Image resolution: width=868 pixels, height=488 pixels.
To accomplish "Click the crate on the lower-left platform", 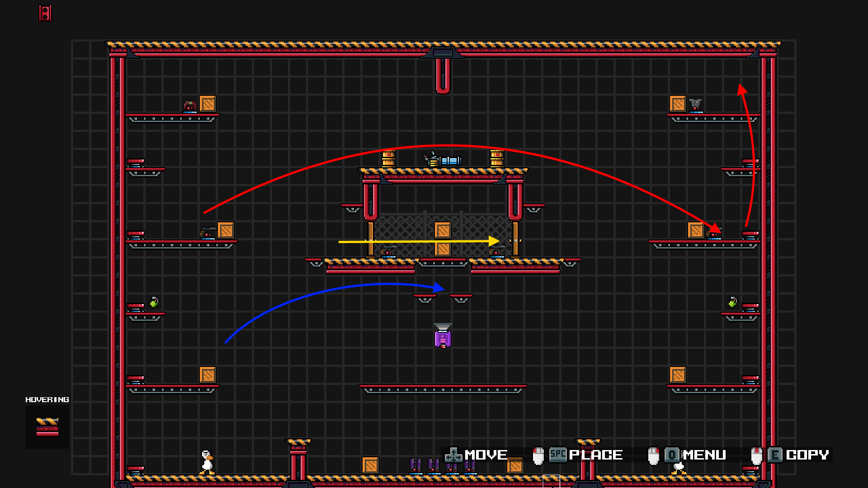I will click(208, 375).
